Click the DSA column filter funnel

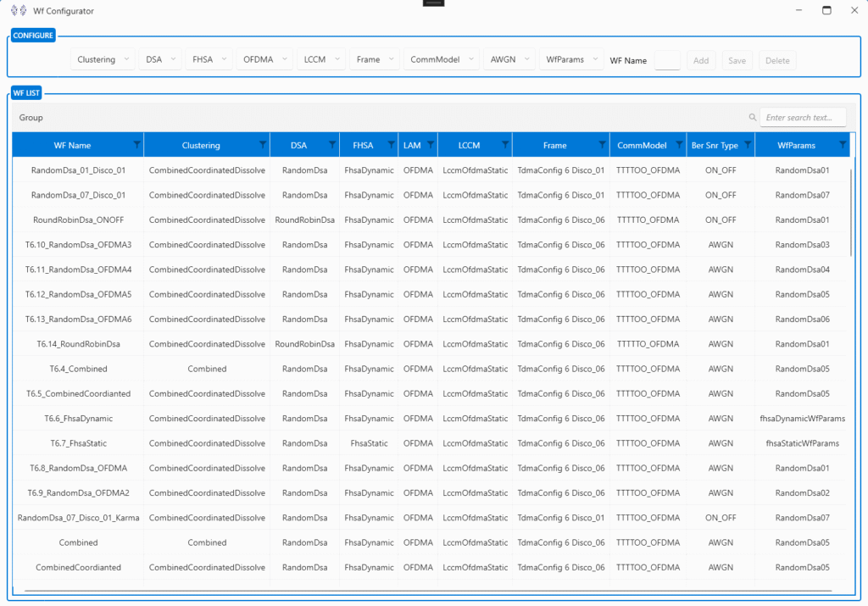332,145
